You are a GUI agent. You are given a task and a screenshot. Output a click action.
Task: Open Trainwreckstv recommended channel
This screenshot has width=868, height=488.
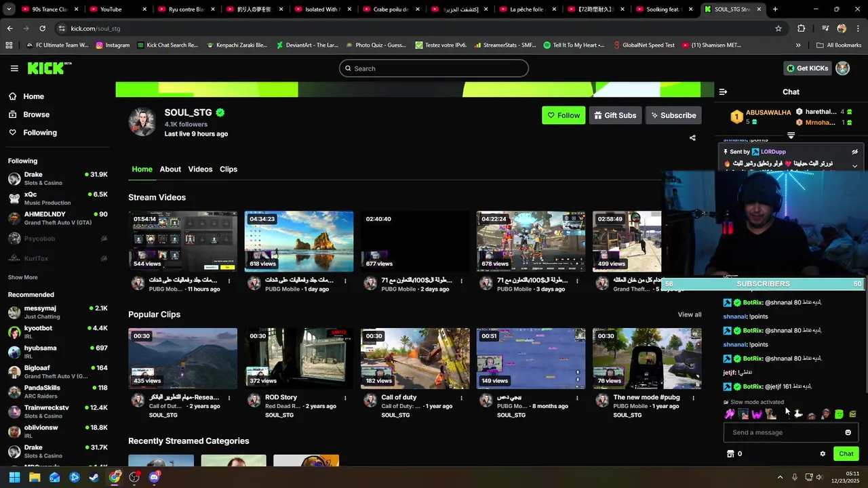pos(58,411)
